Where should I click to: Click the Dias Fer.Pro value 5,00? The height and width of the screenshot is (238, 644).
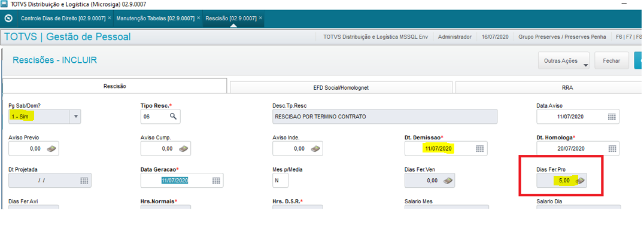pyautogui.click(x=564, y=181)
